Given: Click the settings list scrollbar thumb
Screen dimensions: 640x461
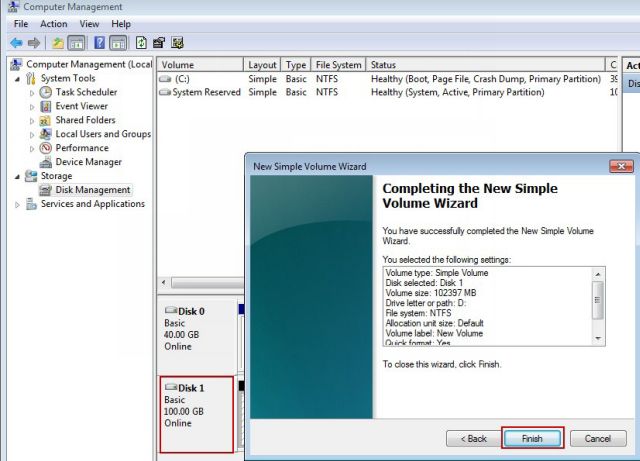Looking at the screenshot, I should pyautogui.click(x=598, y=300).
